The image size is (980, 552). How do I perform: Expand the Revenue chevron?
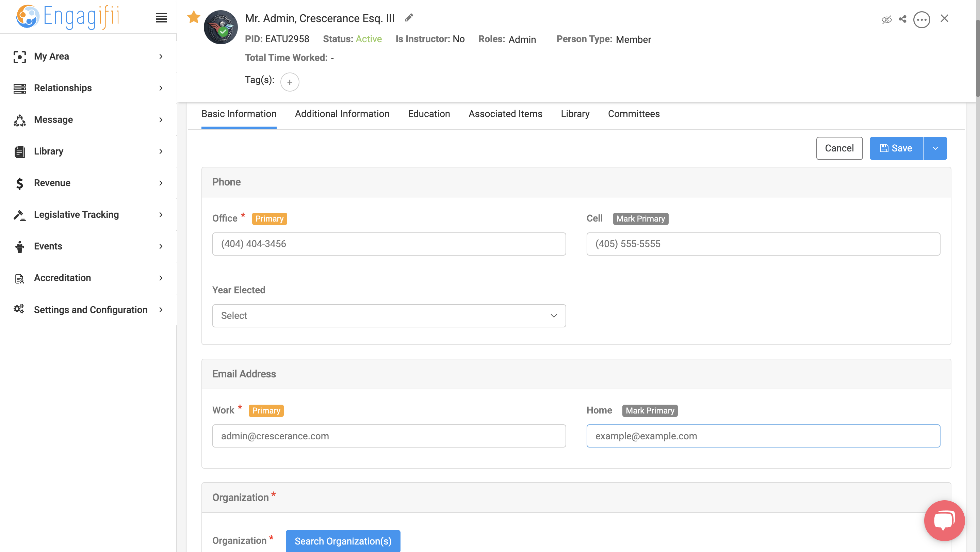(x=161, y=183)
